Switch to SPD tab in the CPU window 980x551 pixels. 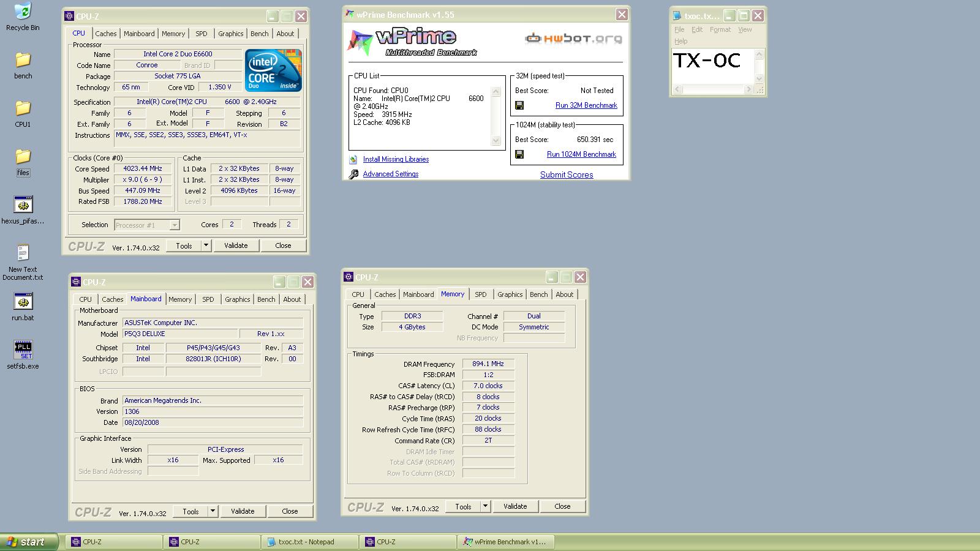(202, 34)
